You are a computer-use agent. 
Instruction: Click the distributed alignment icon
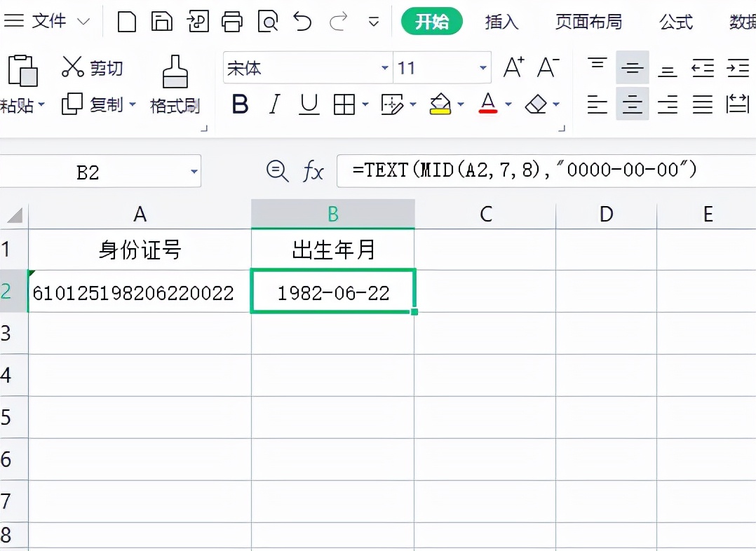[738, 104]
